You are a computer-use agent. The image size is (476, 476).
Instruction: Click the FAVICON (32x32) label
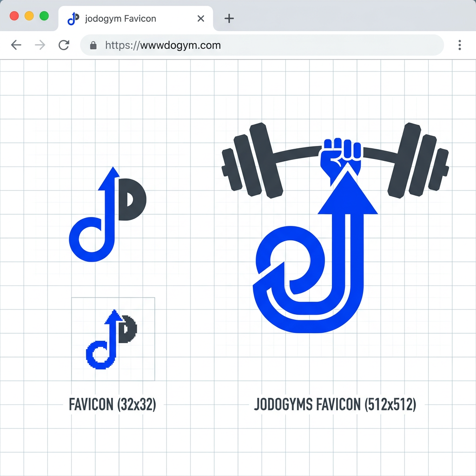click(x=112, y=405)
